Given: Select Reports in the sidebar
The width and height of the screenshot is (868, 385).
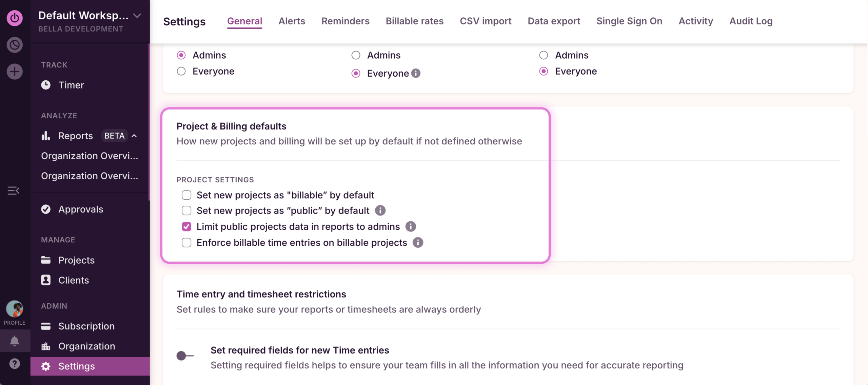Looking at the screenshot, I should [75, 136].
